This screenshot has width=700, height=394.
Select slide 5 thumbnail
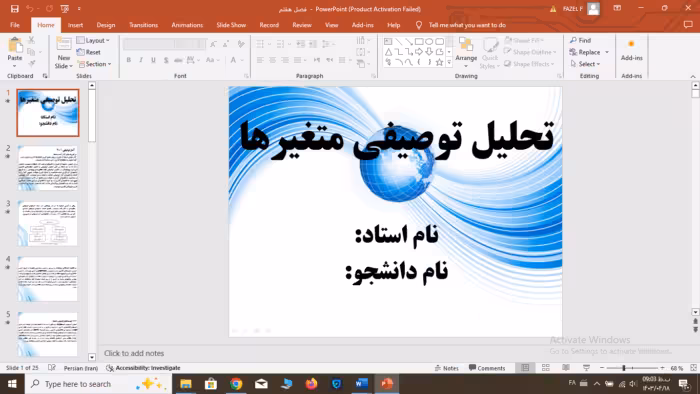tap(48, 334)
